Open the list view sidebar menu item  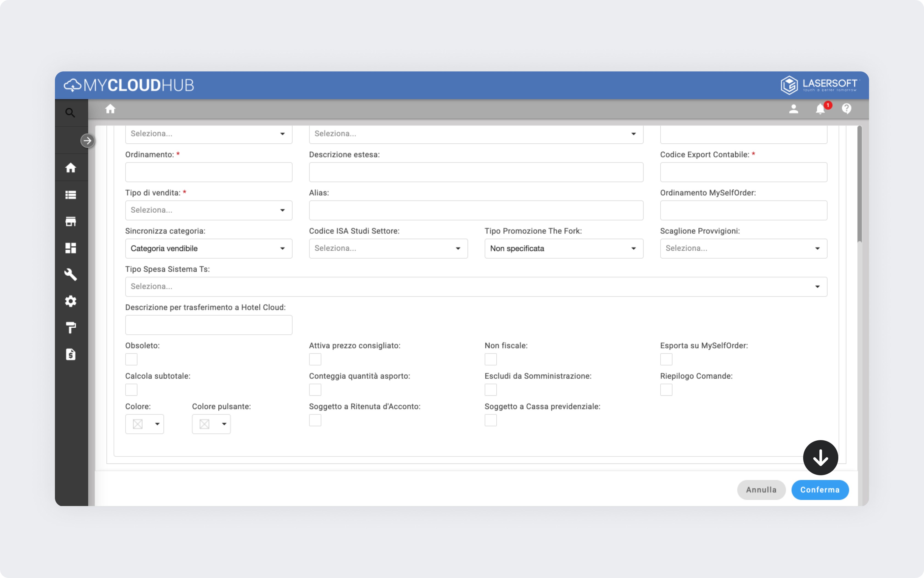coord(71,195)
